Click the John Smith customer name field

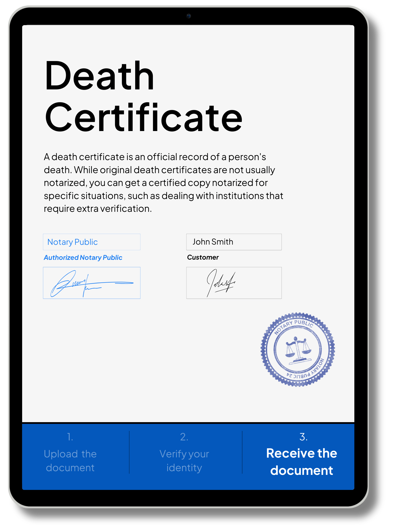coord(234,242)
